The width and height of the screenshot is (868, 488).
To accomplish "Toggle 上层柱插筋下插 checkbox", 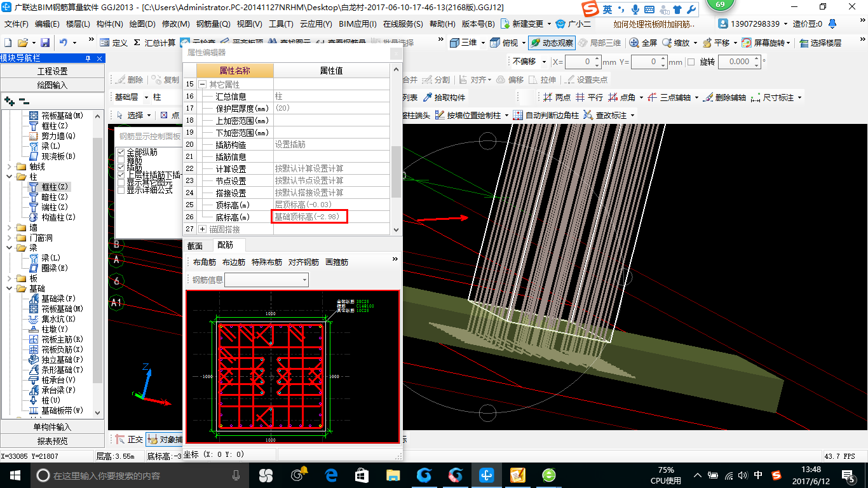I will [x=121, y=175].
